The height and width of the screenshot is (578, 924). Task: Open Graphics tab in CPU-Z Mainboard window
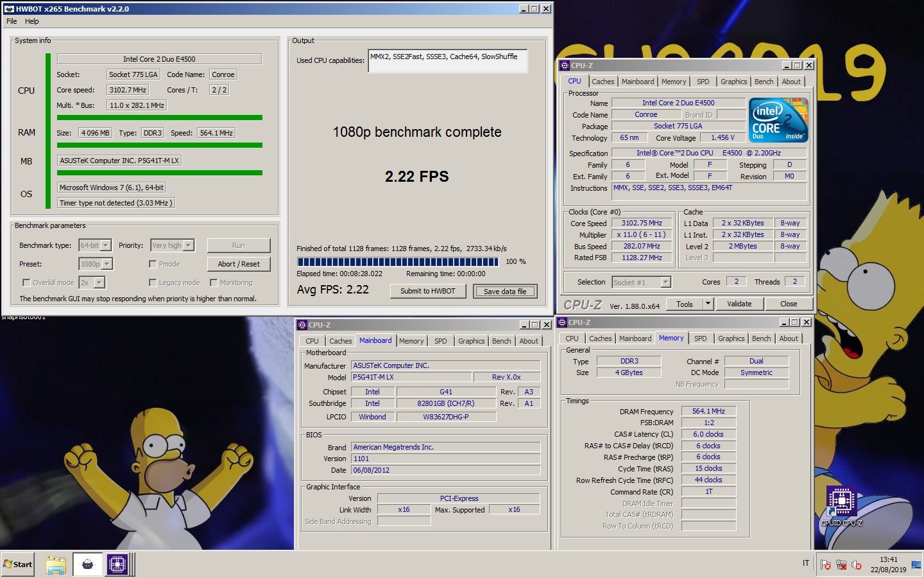click(472, 341)
